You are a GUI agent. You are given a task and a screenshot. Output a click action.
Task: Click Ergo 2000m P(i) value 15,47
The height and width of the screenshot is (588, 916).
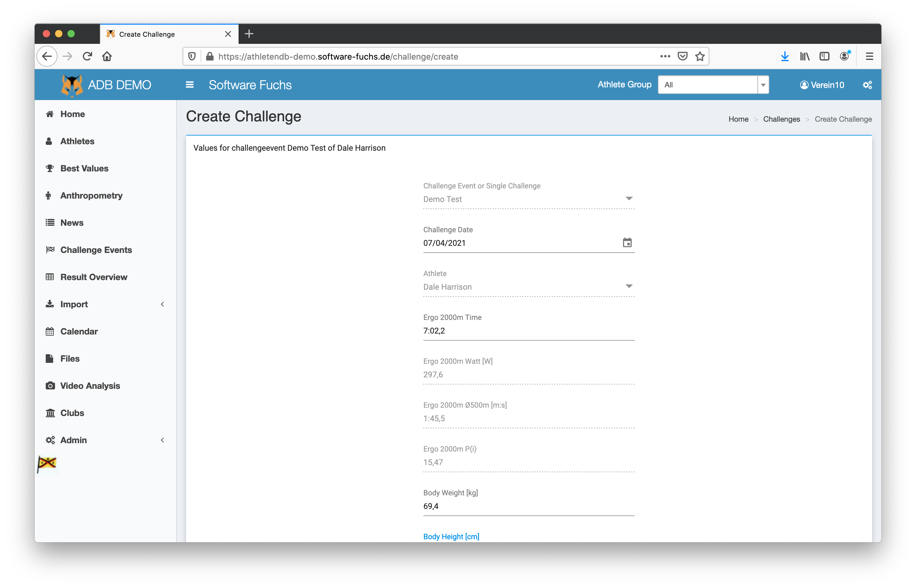(x=433, y=462)
